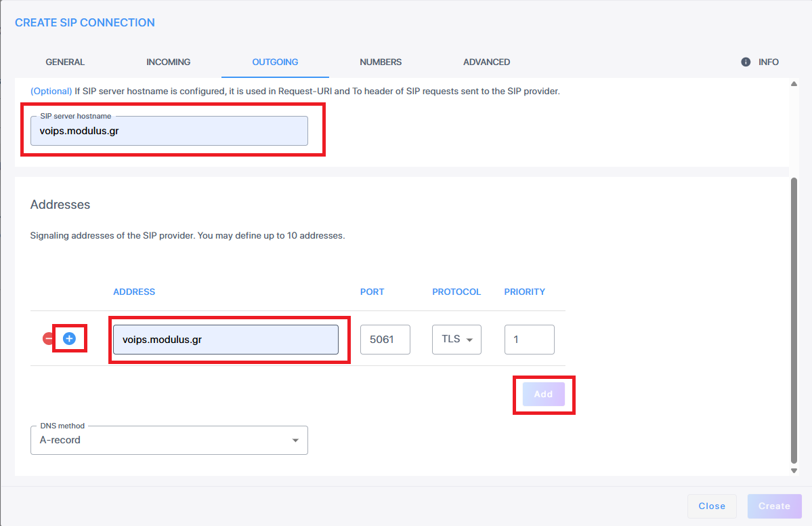Click the DNS method dropdown arrow
812x526 pixels.
tap(295, 441)
